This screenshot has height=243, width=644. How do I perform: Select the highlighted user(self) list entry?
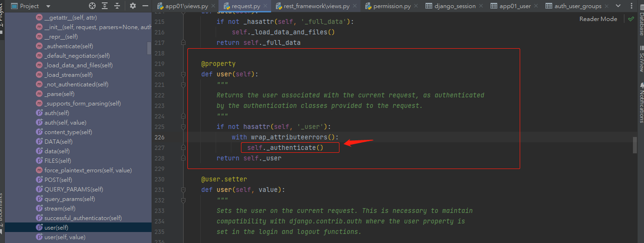pos(78,227)
